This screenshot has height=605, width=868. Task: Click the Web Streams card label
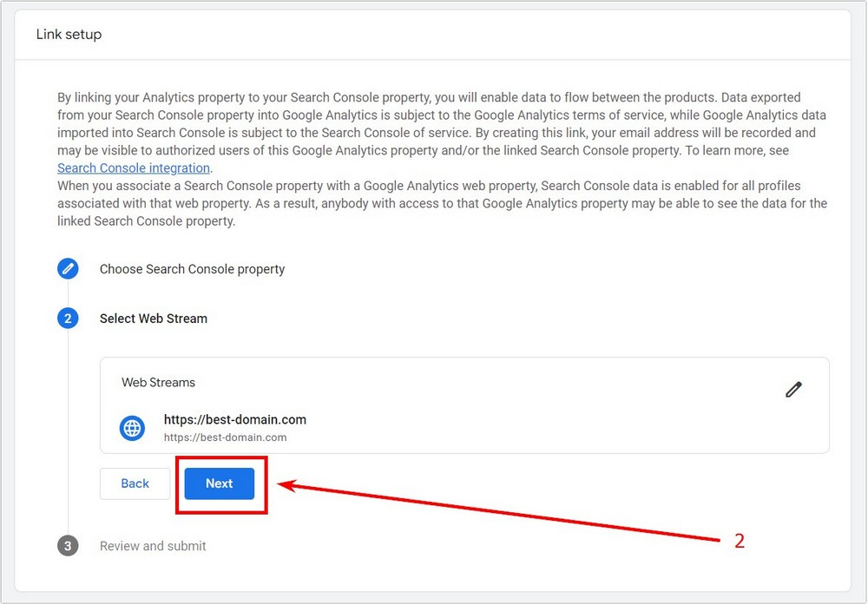click(158, 383)
